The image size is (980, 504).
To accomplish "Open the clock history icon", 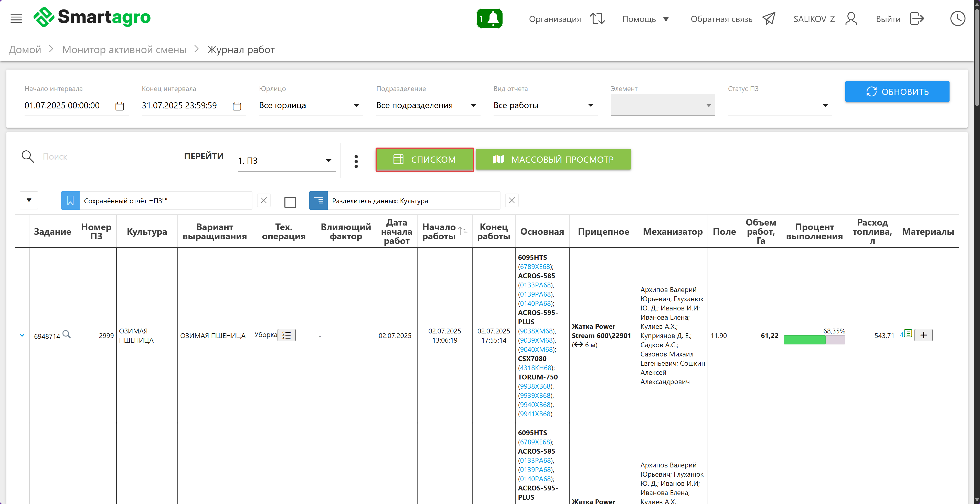I will pos(957,18).
